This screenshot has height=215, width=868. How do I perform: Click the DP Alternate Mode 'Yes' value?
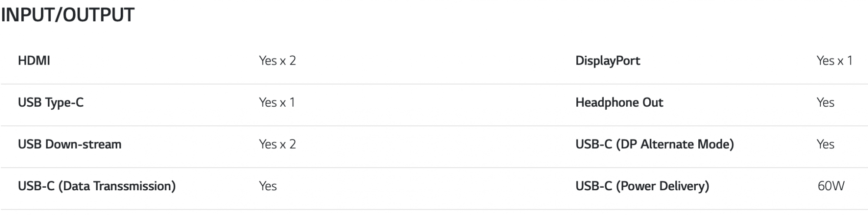[x=825, y=144]
